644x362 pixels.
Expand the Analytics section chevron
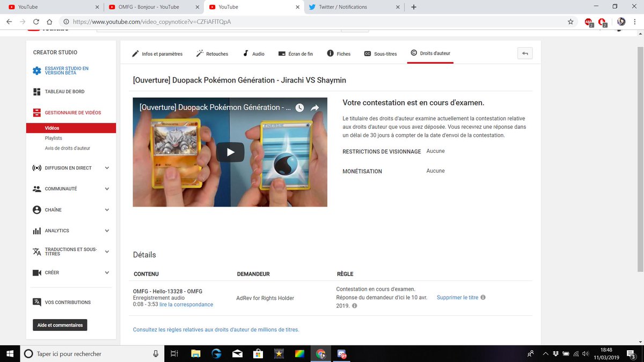click(x=107, y=231)
